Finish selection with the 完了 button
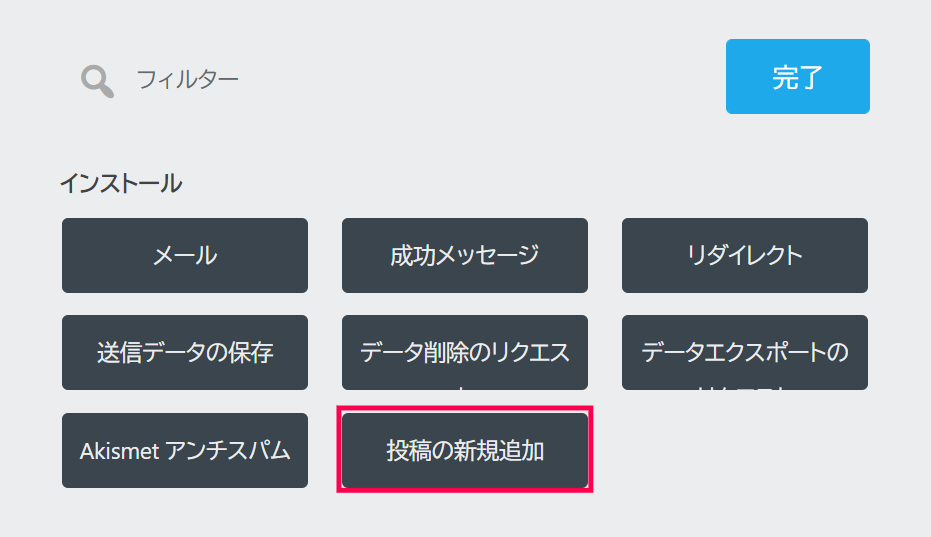Screen dimensions: 931x537 coord(797,77)
